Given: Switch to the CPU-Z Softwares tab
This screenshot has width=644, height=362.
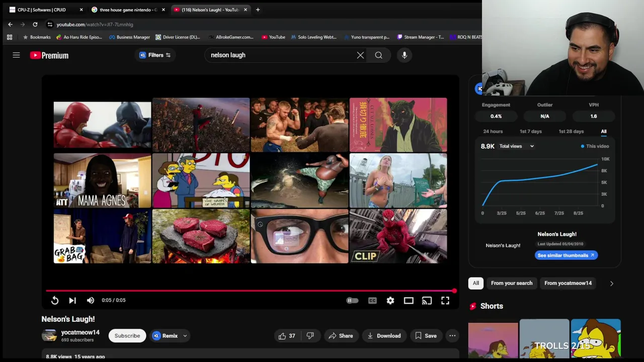Looking at the screenshot, I should 45,10.
